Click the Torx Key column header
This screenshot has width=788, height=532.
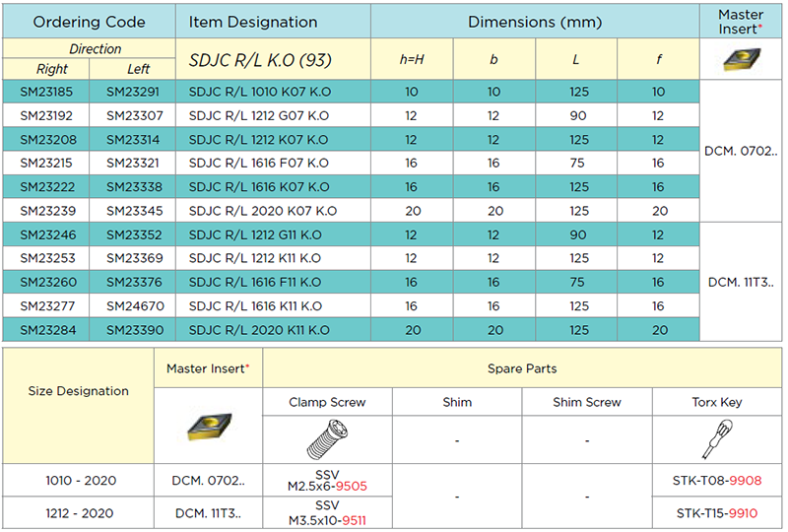coord(717,402)
